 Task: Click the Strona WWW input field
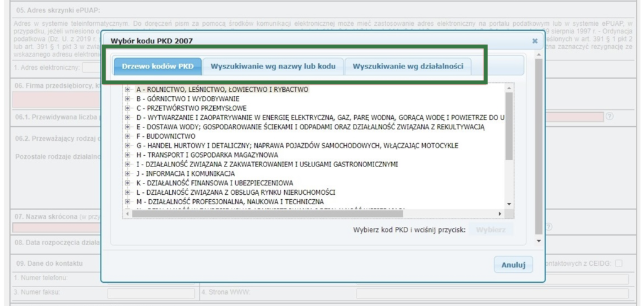click(492, 293)
